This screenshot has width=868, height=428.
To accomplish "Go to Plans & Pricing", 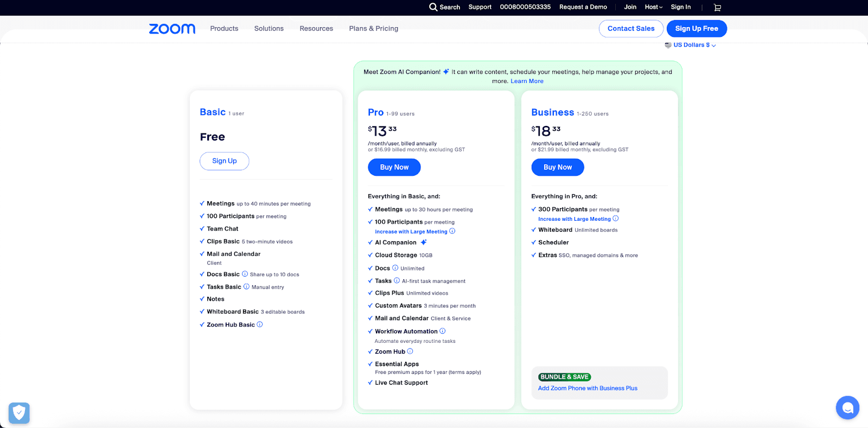I will [374, 29].
